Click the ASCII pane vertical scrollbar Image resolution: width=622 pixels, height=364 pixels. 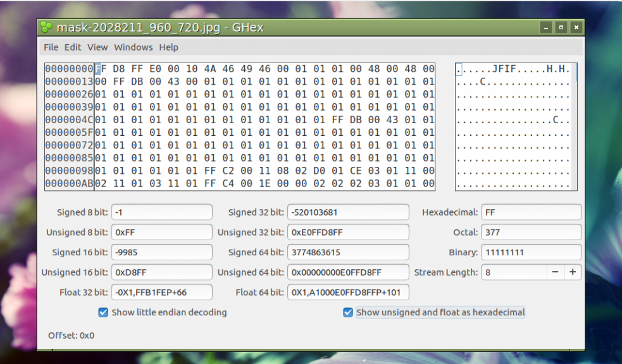[x=575, y=127]
